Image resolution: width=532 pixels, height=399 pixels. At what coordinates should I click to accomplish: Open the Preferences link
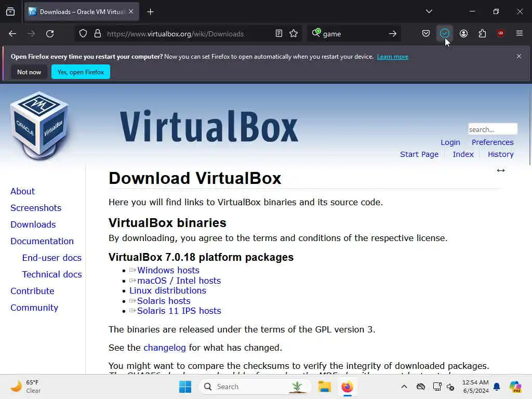click(493, 142)
